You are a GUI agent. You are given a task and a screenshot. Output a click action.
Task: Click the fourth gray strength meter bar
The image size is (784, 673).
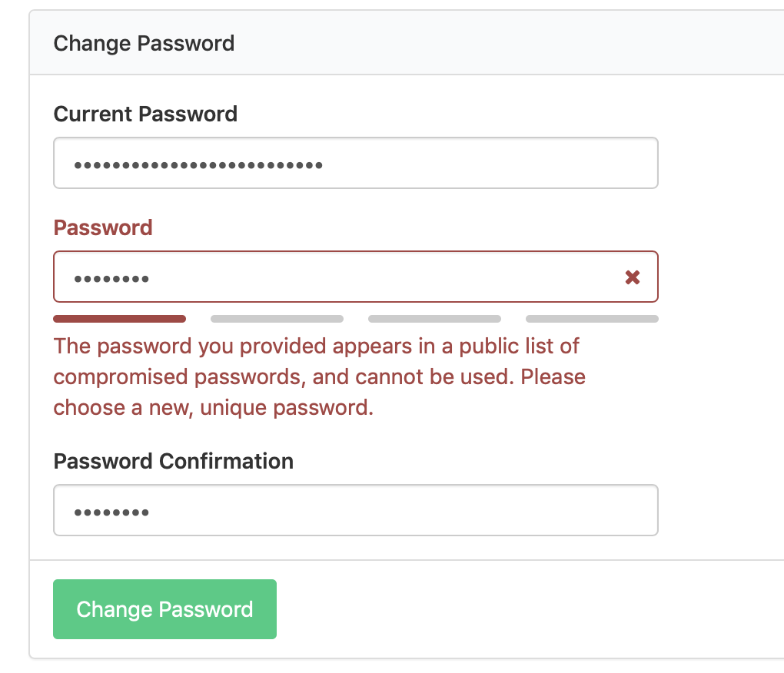pyautogui.click(x=591, y=318)
